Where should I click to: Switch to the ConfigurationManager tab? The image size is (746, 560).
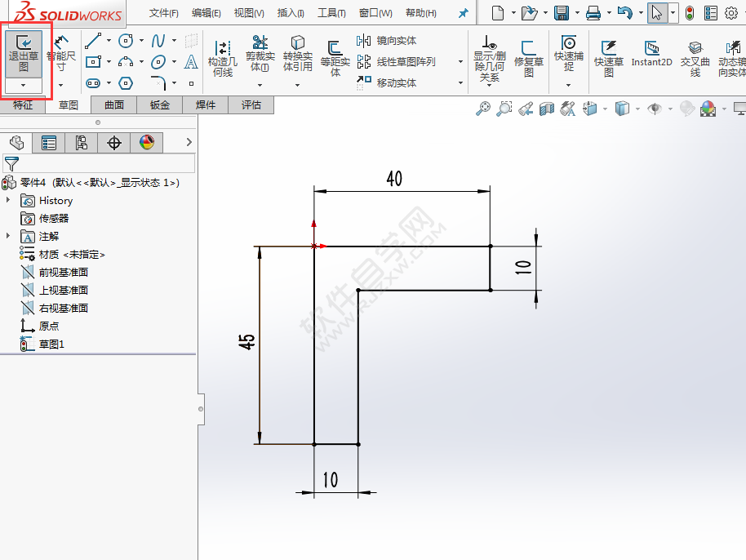(80, 144)
